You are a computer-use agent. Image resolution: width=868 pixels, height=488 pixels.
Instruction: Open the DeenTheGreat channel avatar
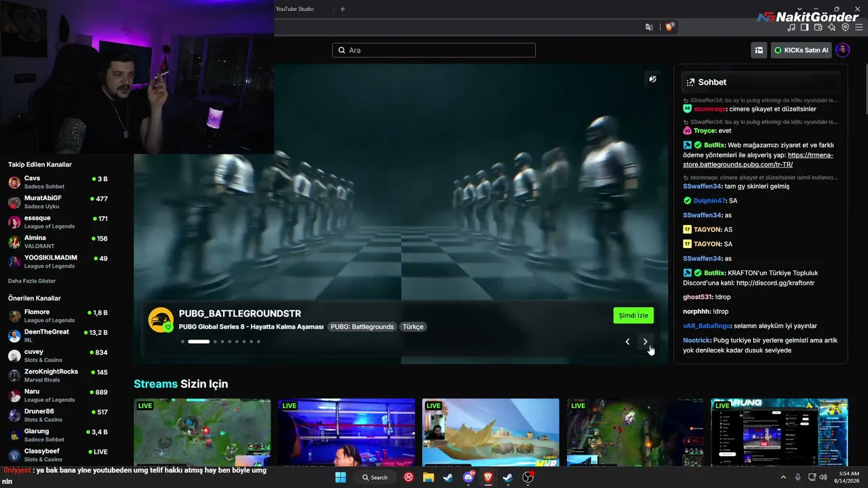14,335
